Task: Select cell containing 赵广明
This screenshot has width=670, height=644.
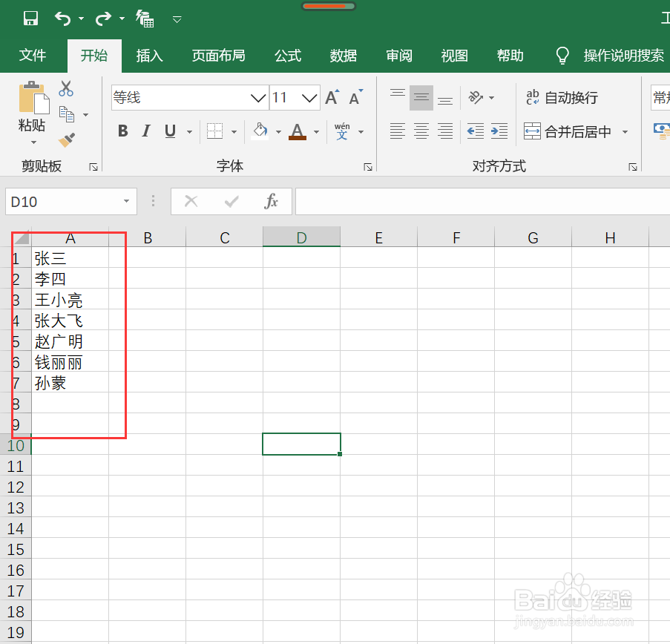Action: click(70, 341)
